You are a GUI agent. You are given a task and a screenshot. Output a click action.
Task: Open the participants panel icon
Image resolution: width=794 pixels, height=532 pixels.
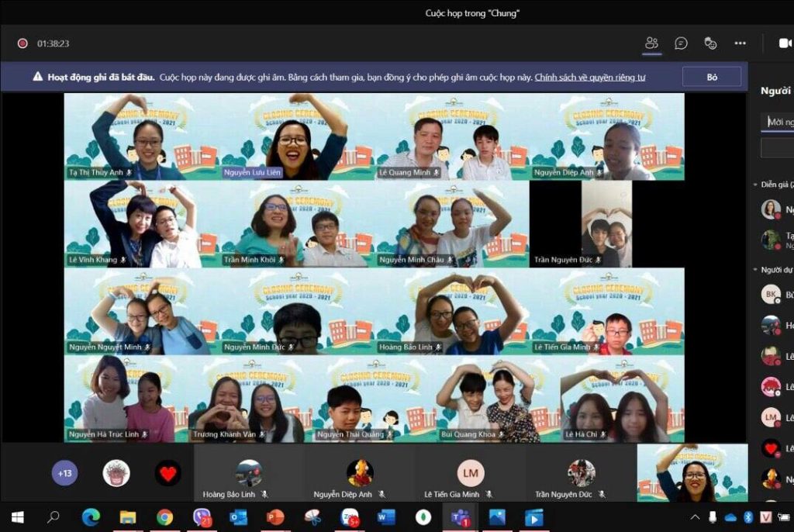coord(651,43)
